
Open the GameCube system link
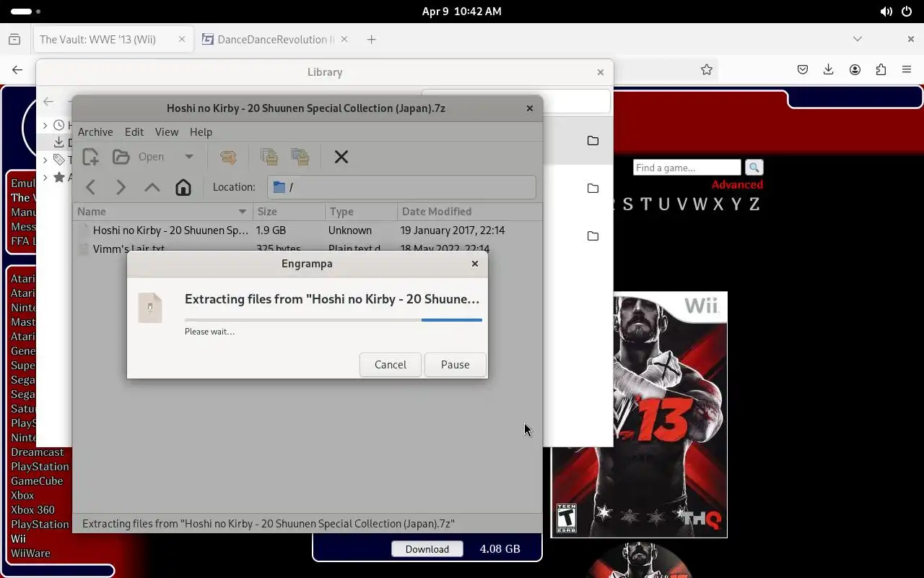pyautogui.click(x=37, y=481)
